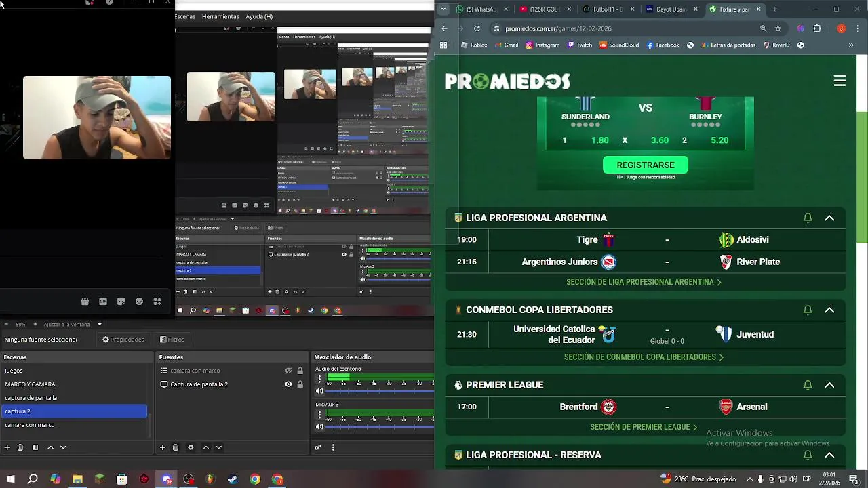Switch to the Dayot Upam browser tab
Viewport: 868px width, 488px height.
[x=671, y=9]
